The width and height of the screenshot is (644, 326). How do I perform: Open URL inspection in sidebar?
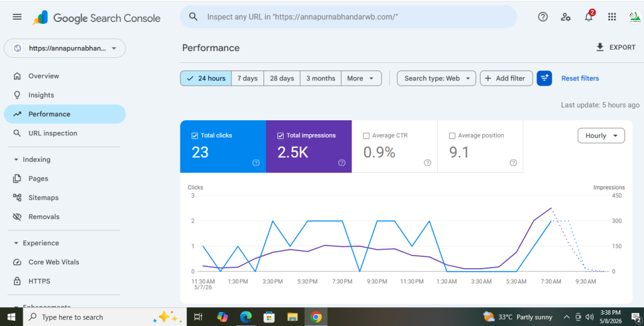[x=65, y=133]
